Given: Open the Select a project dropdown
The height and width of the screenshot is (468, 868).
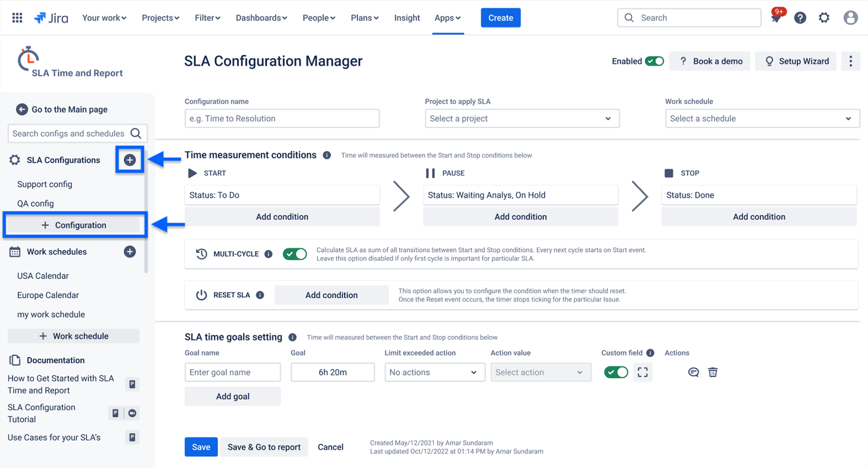Looking at the screenshot, I should [522, 119].
